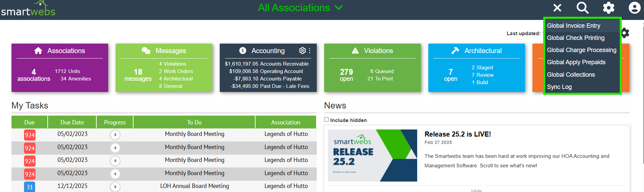Click the Accounting tile gear icon
Viewport: 644px width, 192px height.
[x=302, y=50]
